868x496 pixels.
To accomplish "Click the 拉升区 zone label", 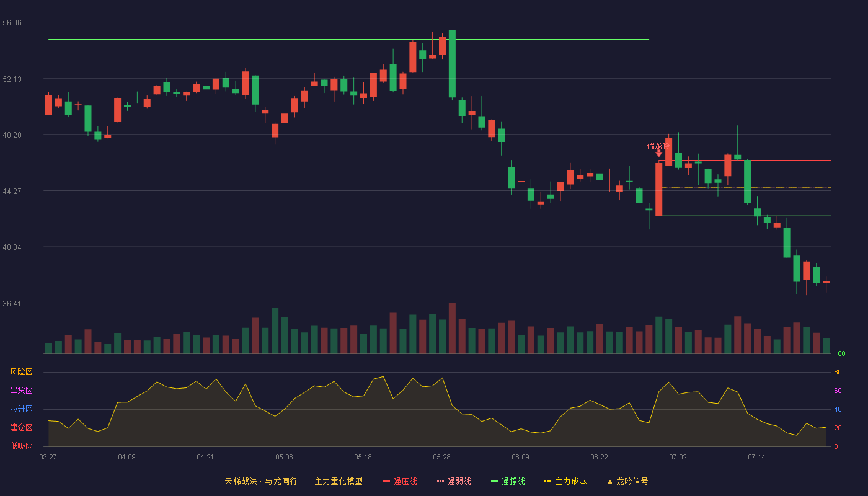I will [x=22, y=409].
